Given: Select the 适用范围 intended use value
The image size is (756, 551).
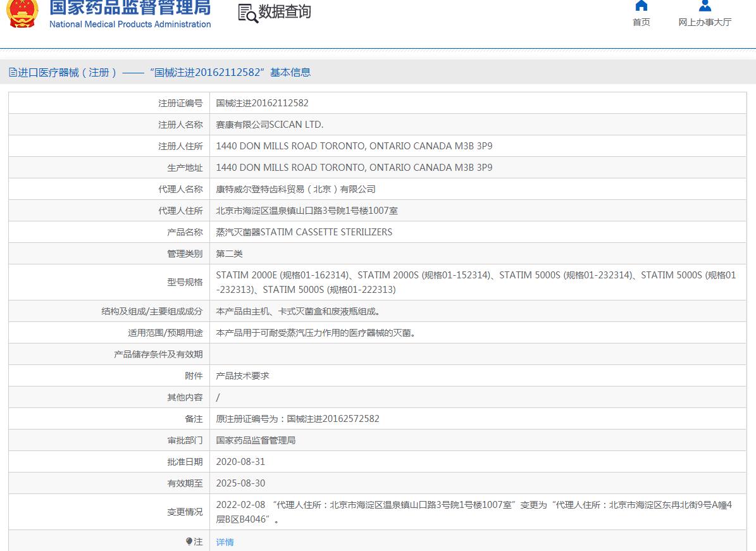Looking at the screenshot, I should [315, 333].
